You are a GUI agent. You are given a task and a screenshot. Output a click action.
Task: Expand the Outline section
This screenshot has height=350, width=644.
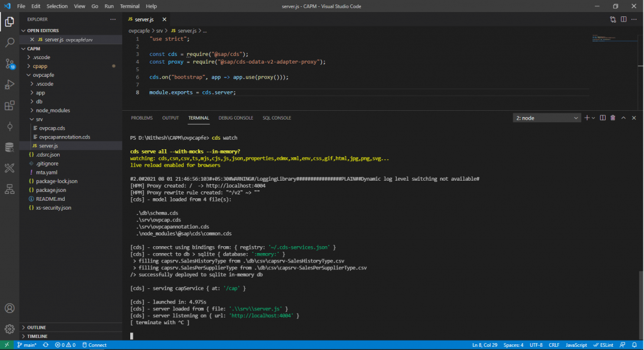[x=70, y=327]
